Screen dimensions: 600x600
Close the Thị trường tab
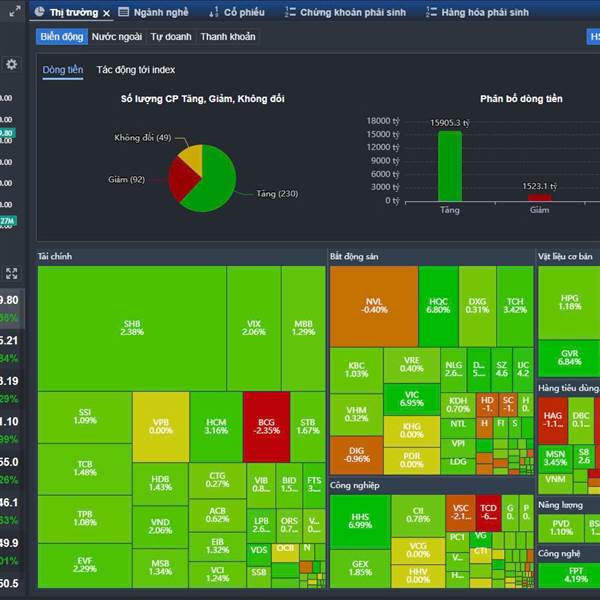(x=107, y=13)
